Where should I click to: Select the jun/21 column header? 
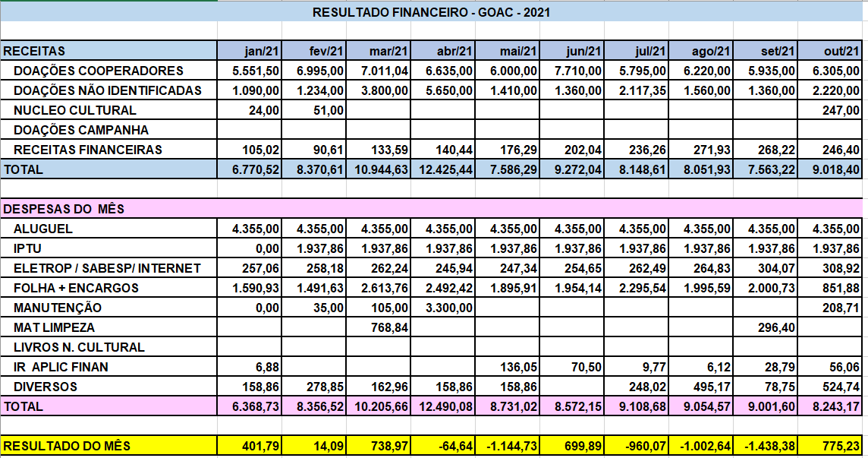click(x=572, y=51)
